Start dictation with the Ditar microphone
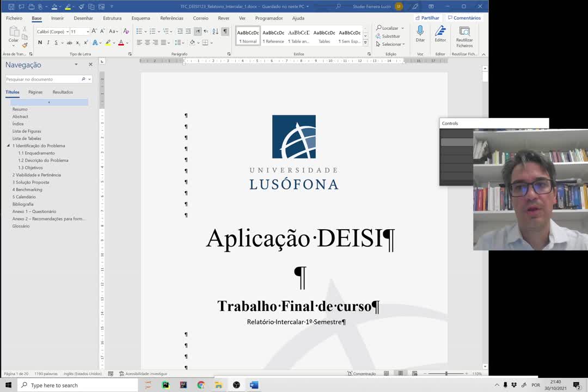Screen dimensions: 588x392 point(420,34)
